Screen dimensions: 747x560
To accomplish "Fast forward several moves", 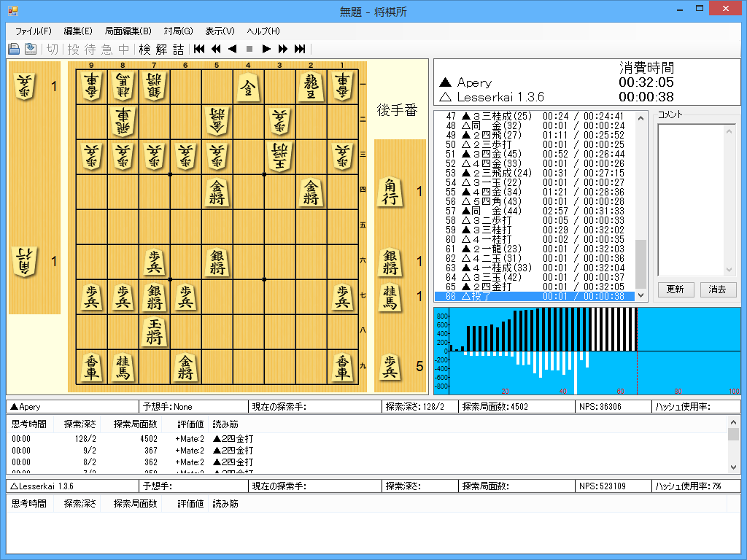I will [x=283, y=49].
